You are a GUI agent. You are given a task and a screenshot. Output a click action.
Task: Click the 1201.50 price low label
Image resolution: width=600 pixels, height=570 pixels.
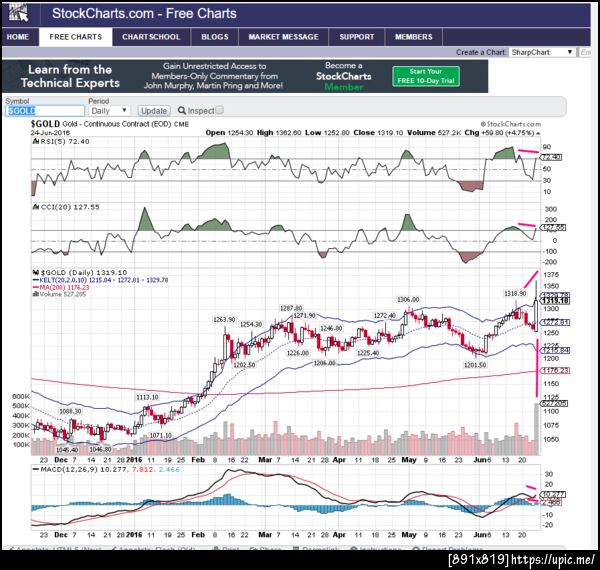tap(475, 365)
